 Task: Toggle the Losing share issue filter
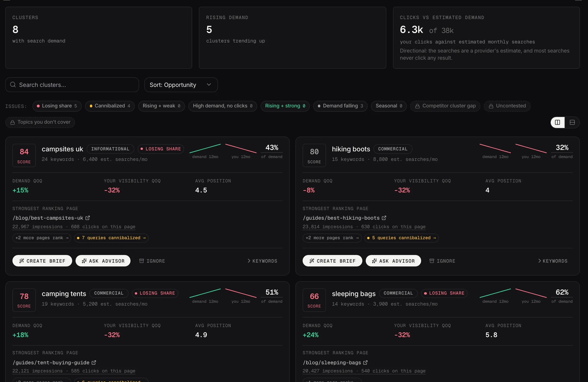pyautogui.click(x=57, y=106)
